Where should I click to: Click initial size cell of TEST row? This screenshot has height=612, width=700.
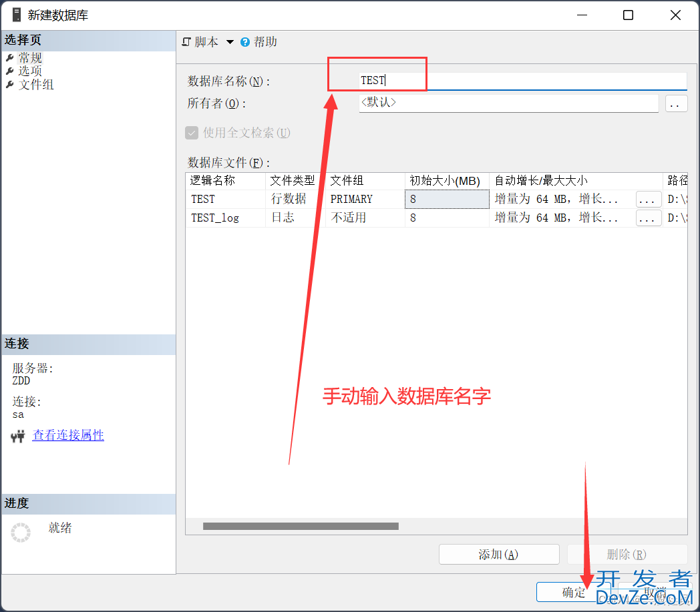(447, 199)
